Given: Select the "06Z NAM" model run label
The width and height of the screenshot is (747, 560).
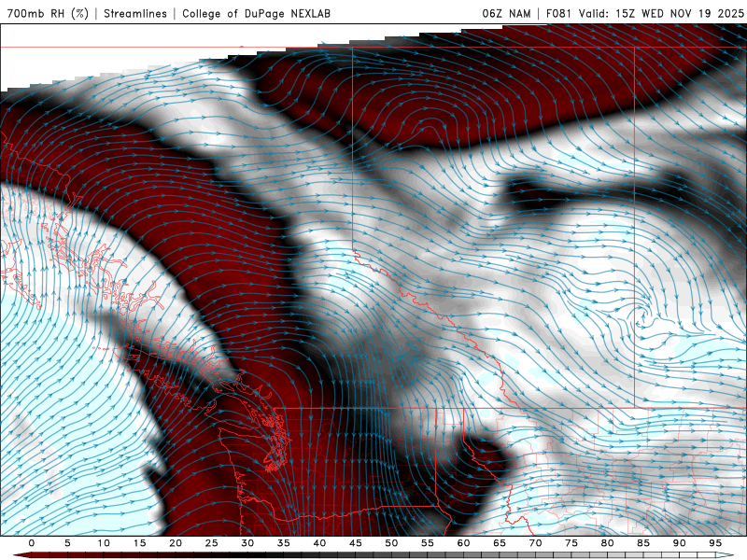Looking at the screenshot, I should coord(506,13).
